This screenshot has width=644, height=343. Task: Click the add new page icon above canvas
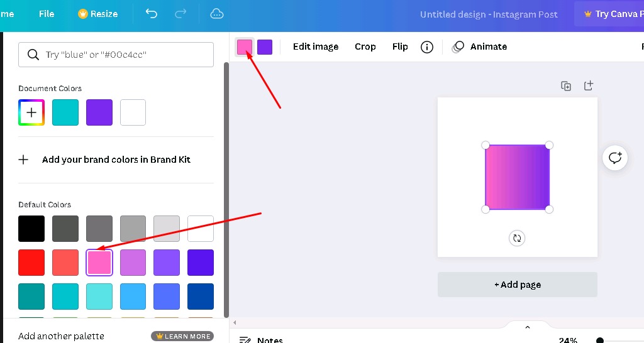pos(589,85)
